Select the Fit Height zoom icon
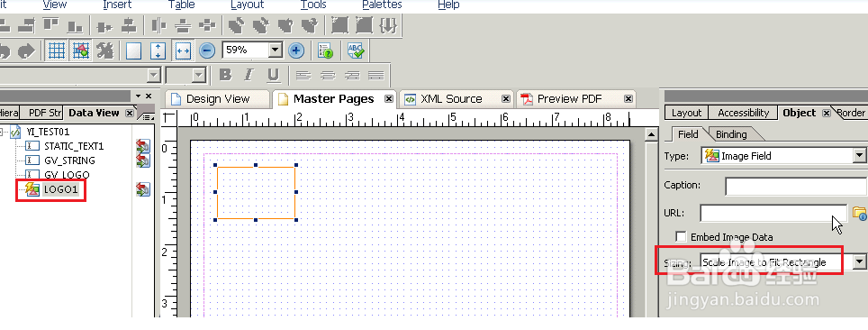This screenshot has height=330, width=868. tap(158, 51)
